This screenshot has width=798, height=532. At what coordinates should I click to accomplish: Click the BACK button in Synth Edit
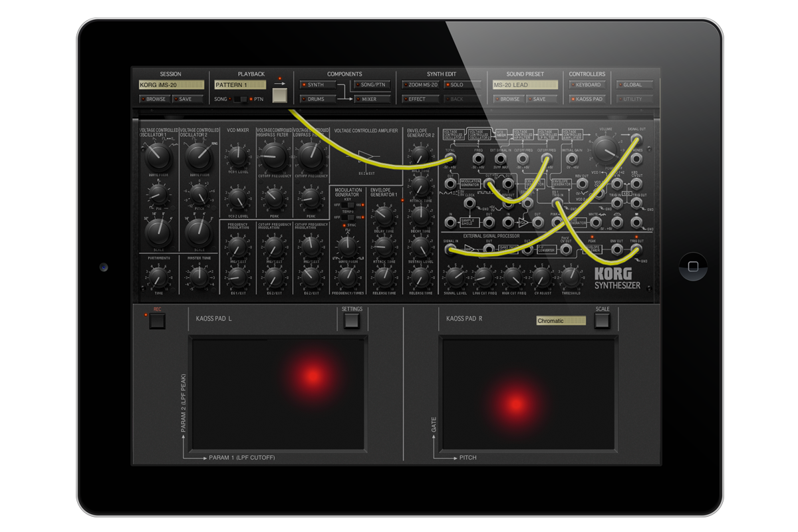pos(462,99)
